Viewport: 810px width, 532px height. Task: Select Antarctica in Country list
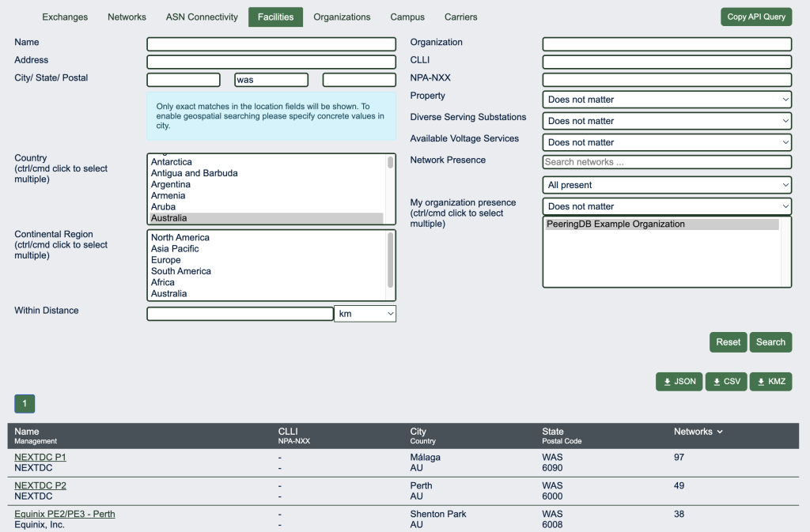(266, 162)
